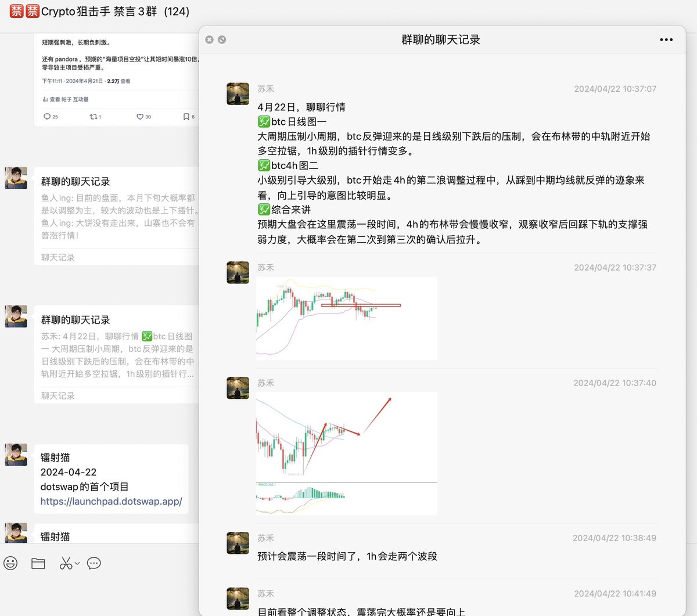Click the comment icon showing 25 replies

point(47,117)
